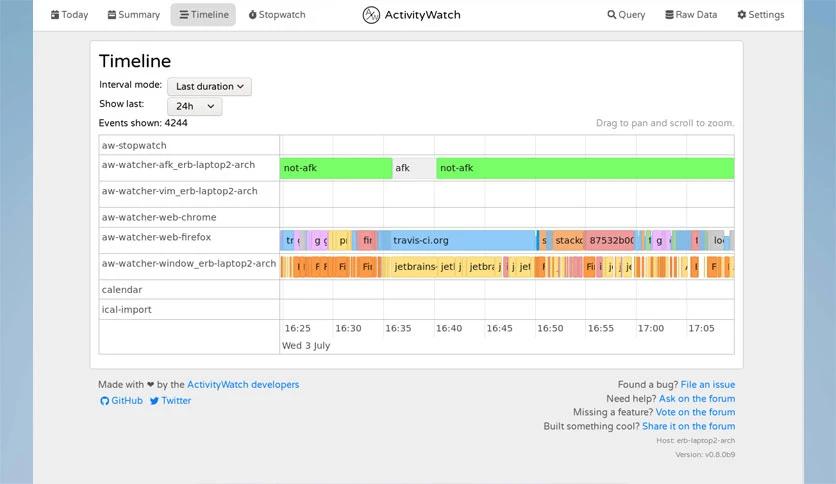Open the Raw Data page
Viewport: 836px width, 484px height.
pyautogui.click(x=691, y=15)
